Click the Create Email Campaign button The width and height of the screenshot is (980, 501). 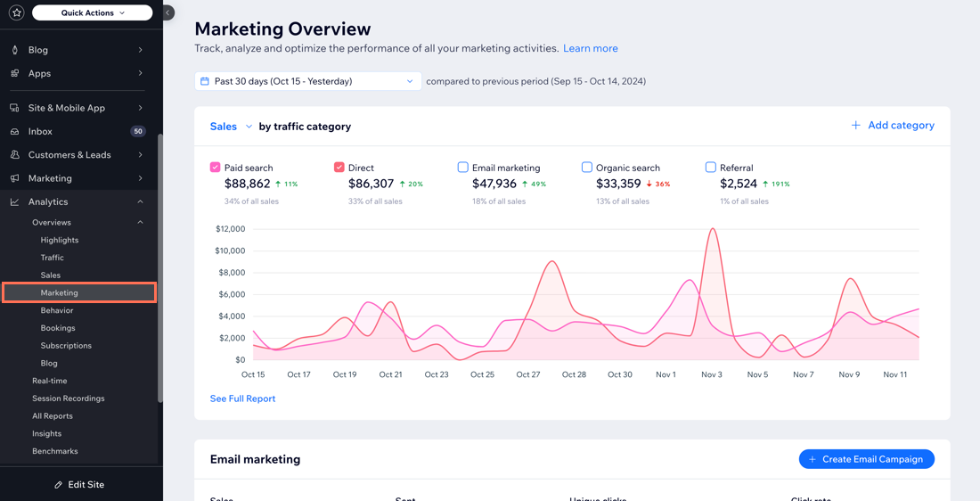coord(866,459)
